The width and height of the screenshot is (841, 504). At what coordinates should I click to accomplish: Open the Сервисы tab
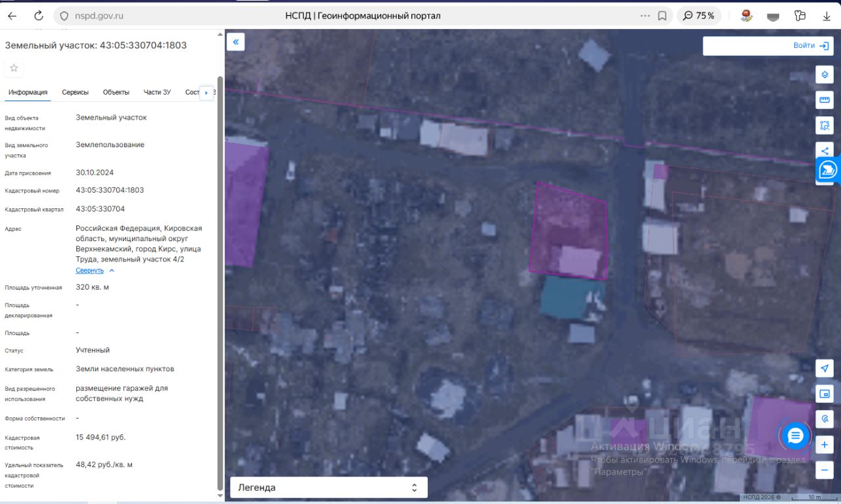point(76,93)
